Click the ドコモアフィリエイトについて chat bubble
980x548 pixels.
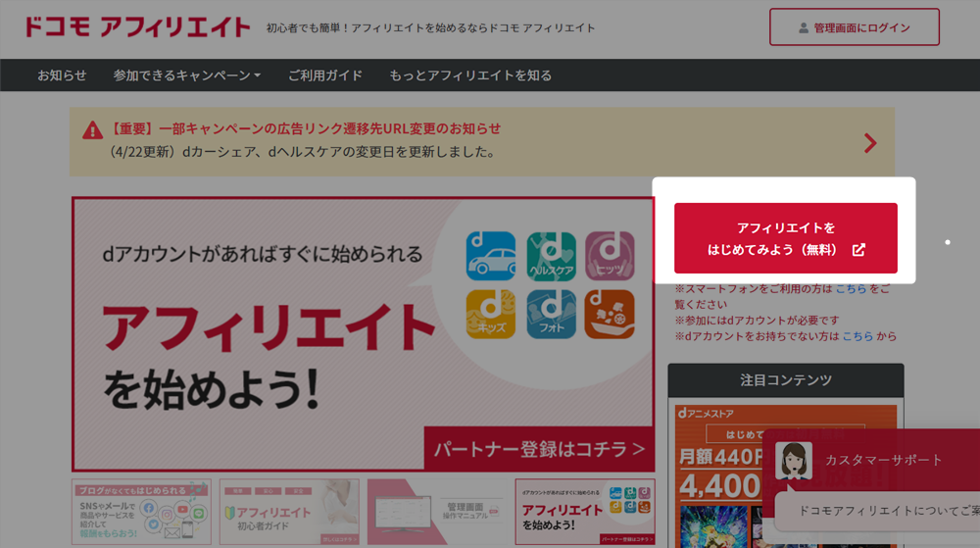pos(878,511)
